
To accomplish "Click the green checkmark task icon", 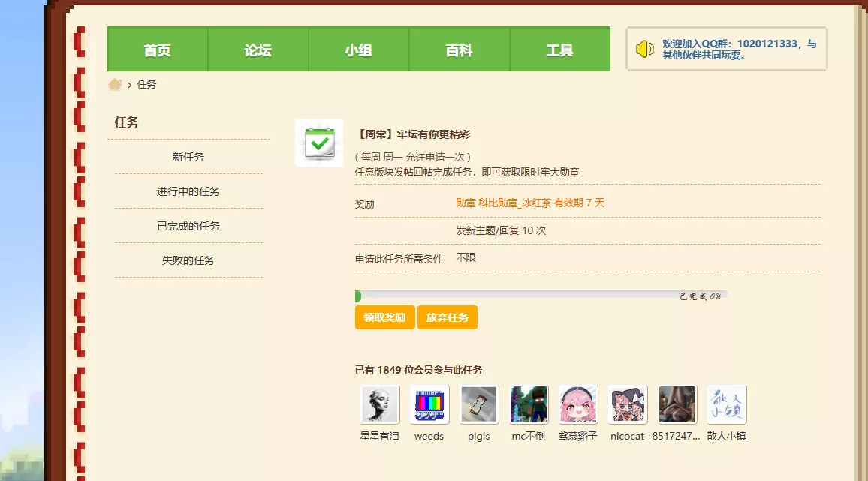I will point(319,143).
